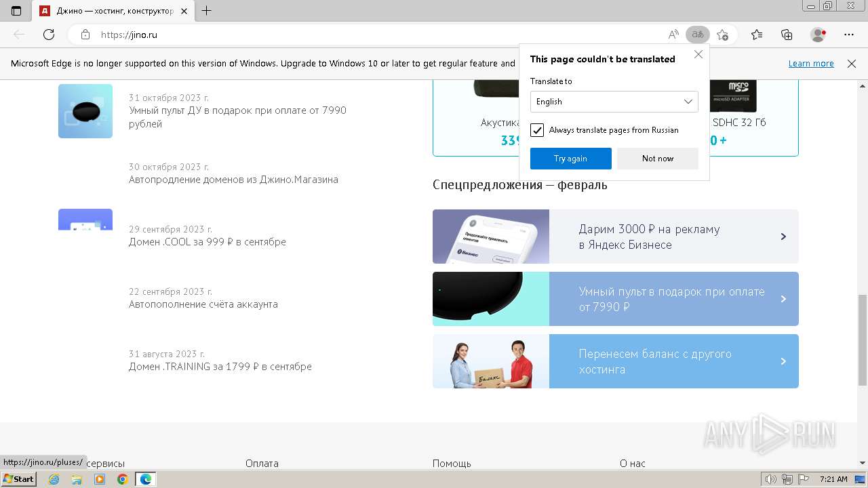Close the translate popup

(x=698, y=54)
